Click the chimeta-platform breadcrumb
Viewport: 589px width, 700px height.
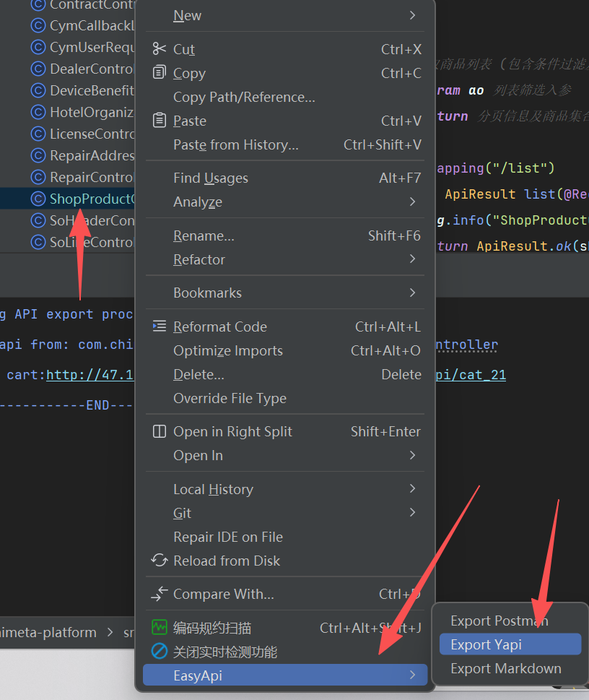pos(48,632)
